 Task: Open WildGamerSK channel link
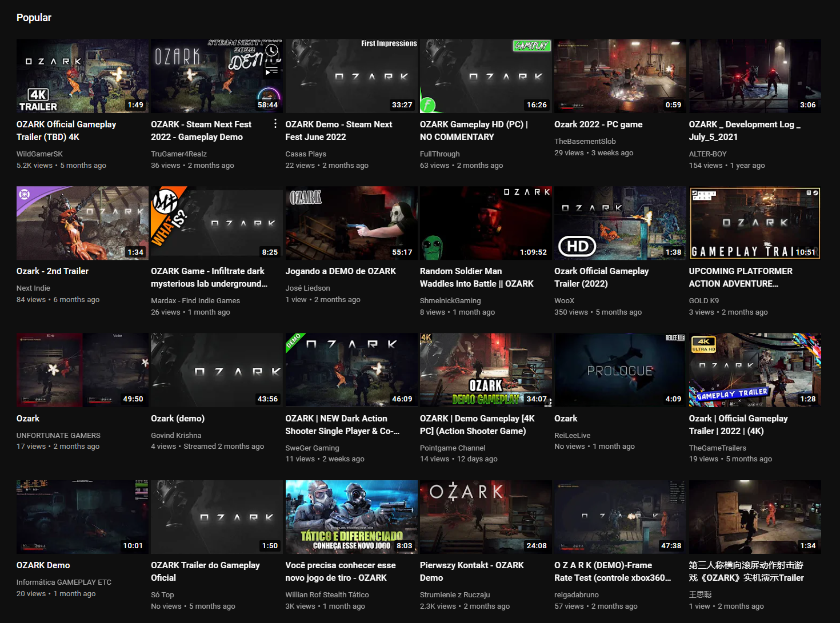(39, 154)
